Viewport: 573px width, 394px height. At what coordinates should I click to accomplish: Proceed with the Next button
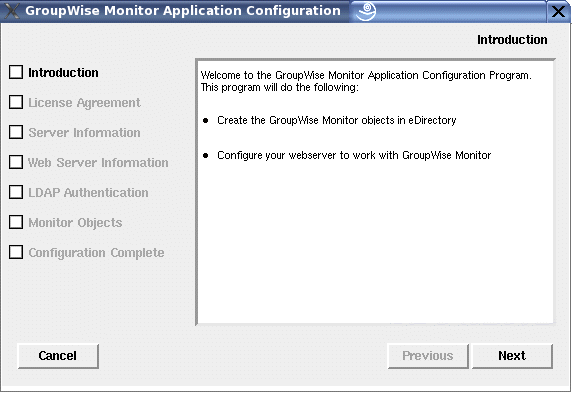coord(512,356)
